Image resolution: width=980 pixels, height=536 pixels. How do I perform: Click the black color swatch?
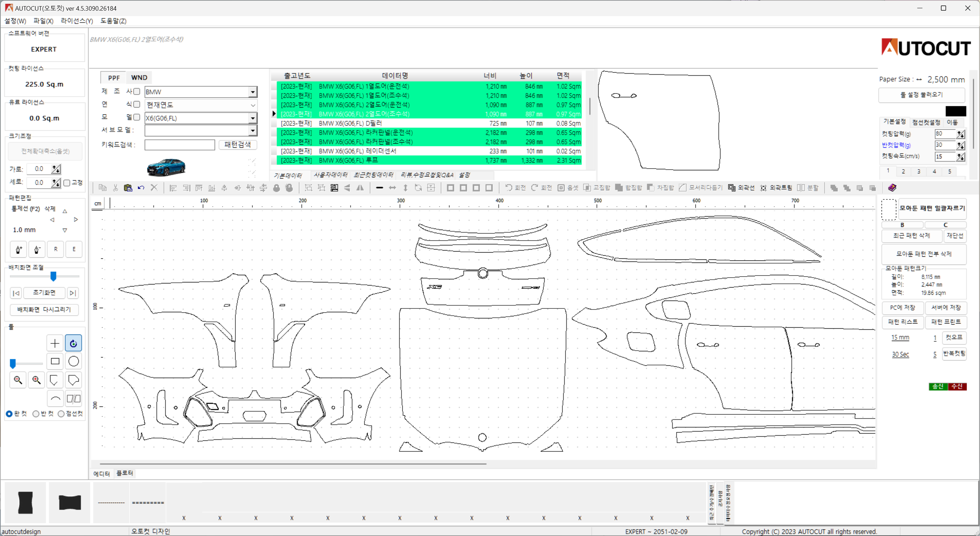click(956, 111)
